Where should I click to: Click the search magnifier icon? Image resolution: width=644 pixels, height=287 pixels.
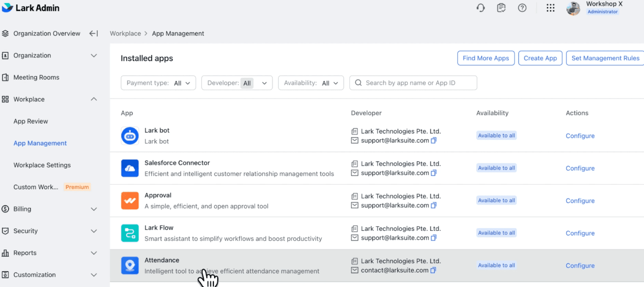click(358, 83)
